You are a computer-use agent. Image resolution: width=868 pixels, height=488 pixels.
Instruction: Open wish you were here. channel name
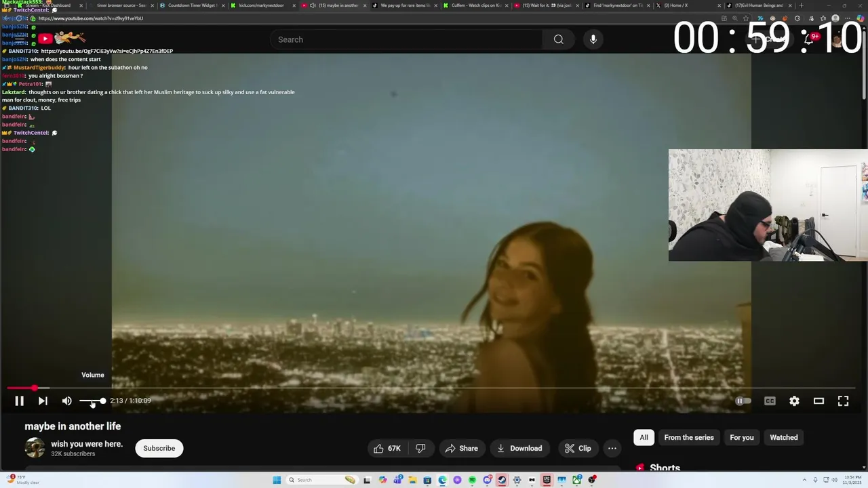[87, 444]
